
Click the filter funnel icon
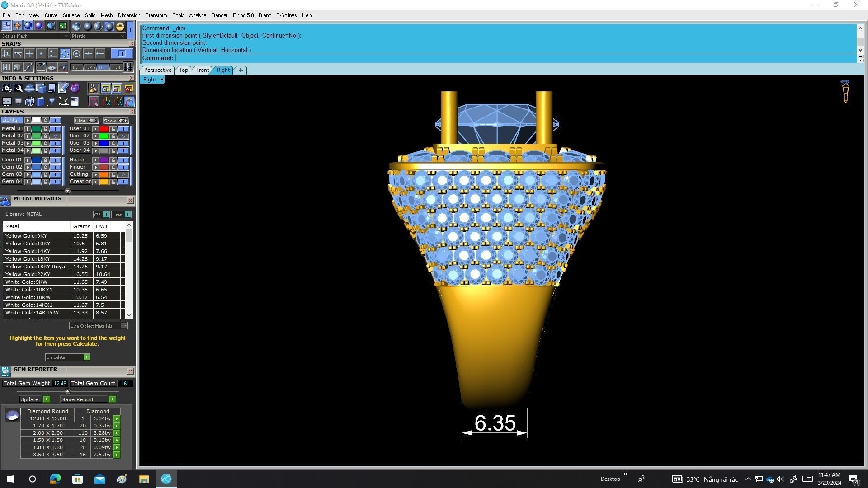point(52,102)
